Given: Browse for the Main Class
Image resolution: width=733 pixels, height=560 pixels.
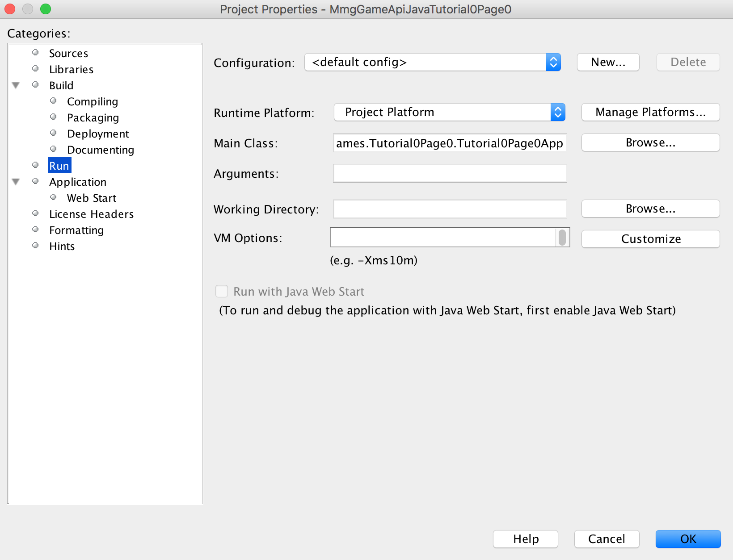Looking at the screenshot, I should (650, 143).
